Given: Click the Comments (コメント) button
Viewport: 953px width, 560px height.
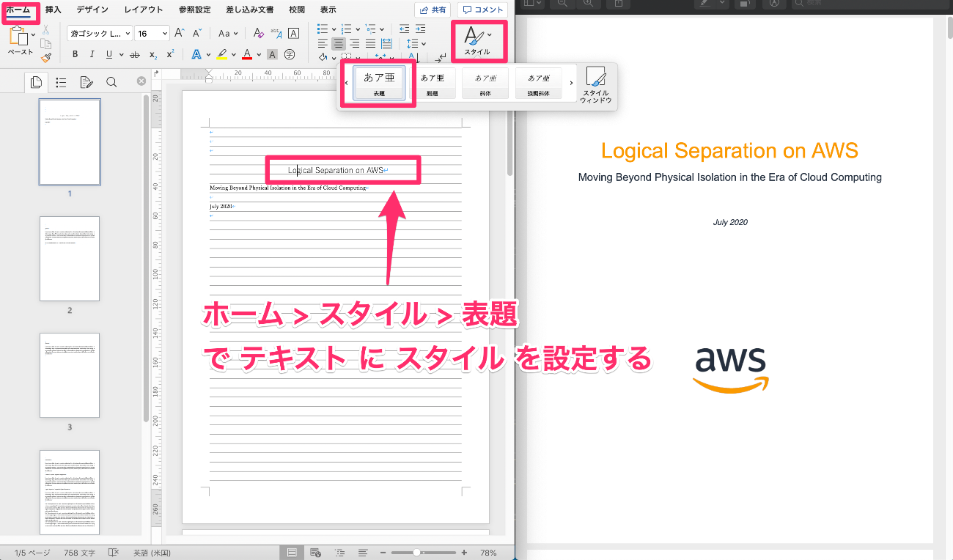Looking at the screenshot, I should coord(483,10).
